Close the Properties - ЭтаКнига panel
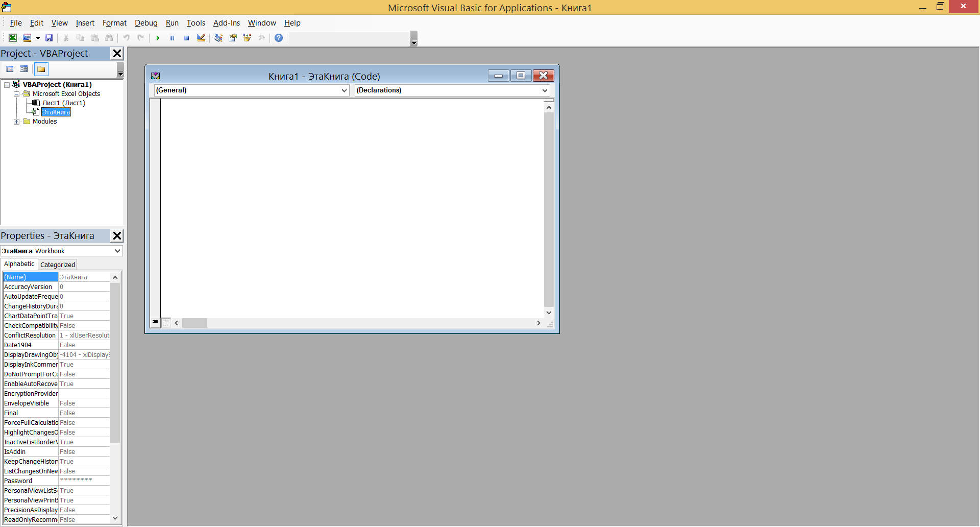This screenshot has height=527, width=980. point(117,235)
